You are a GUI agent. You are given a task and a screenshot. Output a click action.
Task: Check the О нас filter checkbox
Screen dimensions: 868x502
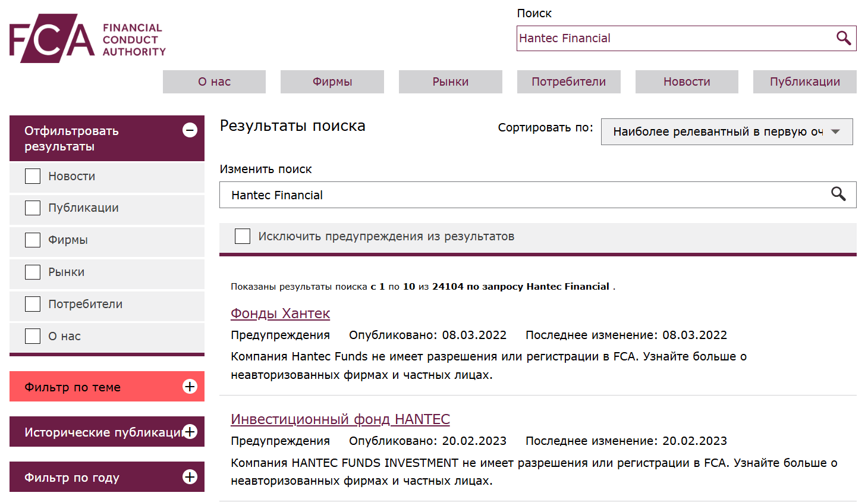(x=32, y=335)
